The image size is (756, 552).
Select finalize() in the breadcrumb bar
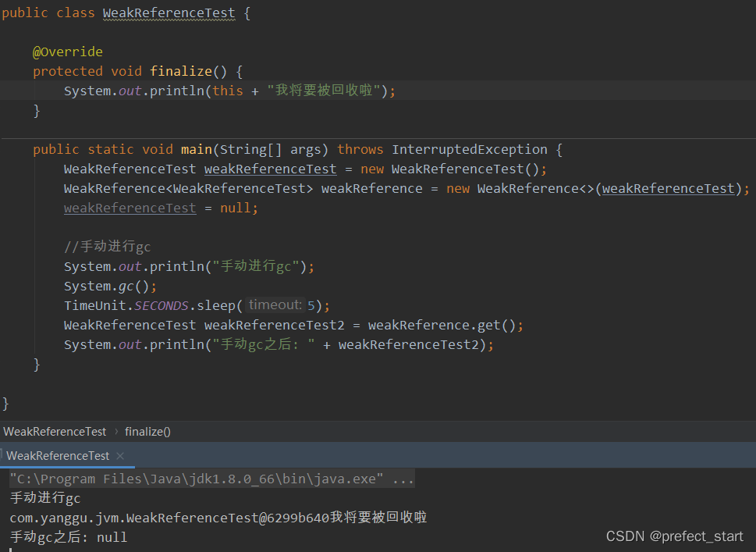[147, 432]
